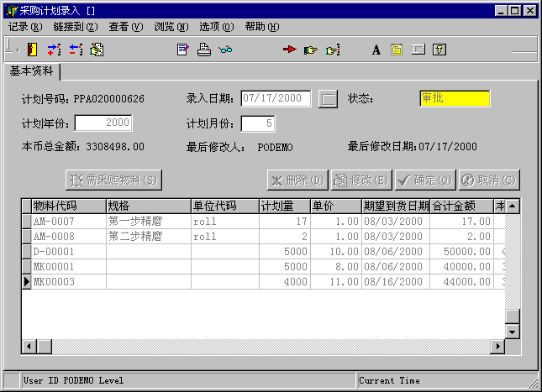The width and height of the screenshot is (542, 392).
Task: Click the yellow note icon right of the A
Action: point(397,50)
